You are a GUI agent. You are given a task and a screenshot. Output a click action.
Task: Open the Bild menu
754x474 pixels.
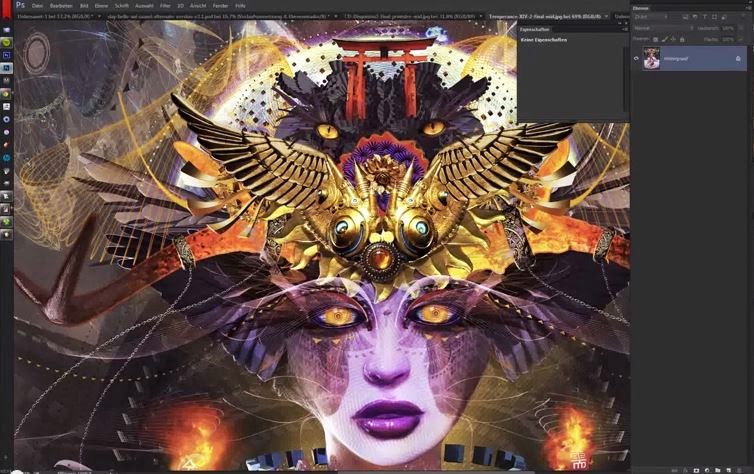click(x=84, y=6)
